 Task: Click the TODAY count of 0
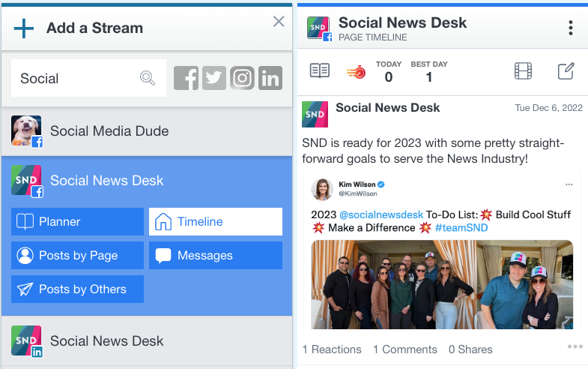389,77
